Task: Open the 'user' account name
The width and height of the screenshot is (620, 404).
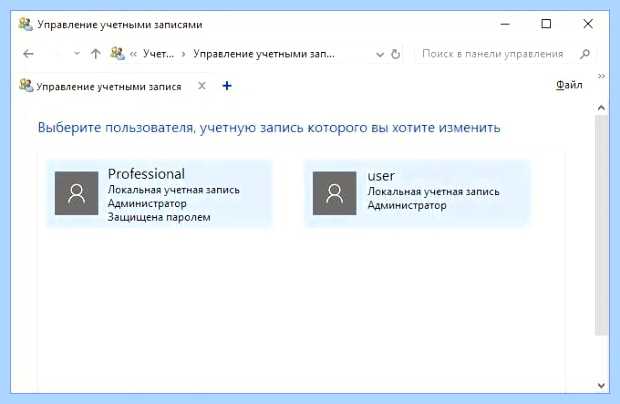Action: pyautogui.click(x=381, y=176)
